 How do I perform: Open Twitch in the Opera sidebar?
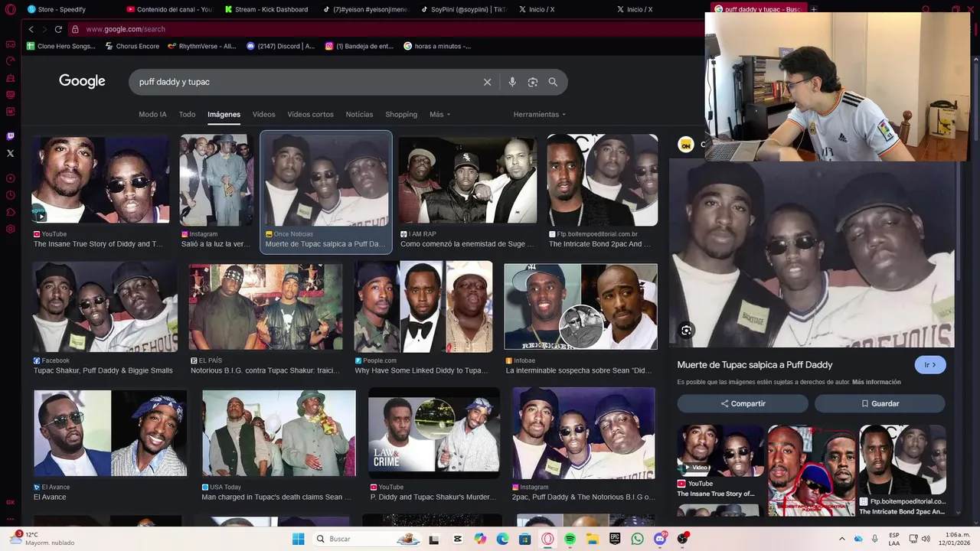tap(10, 136)
